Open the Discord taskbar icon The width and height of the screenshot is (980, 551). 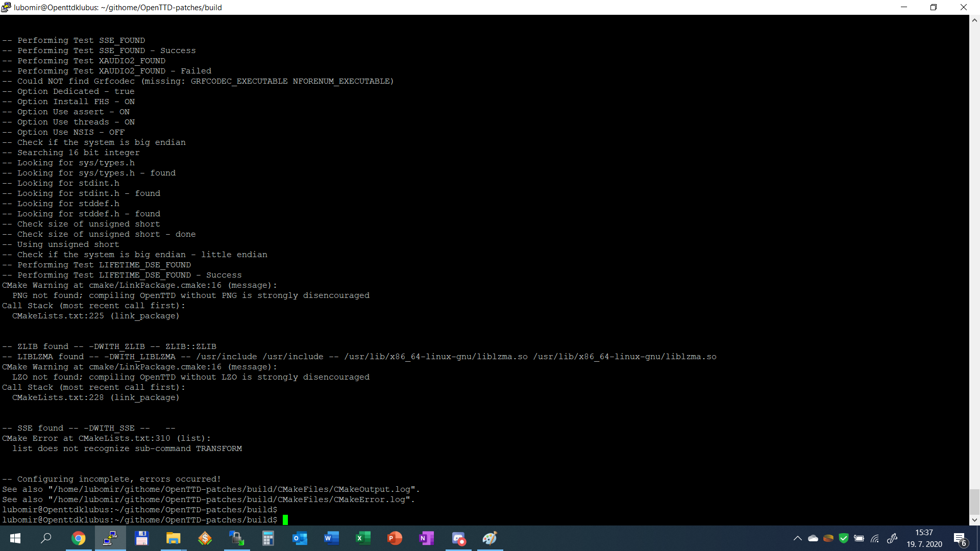click(458, 538)
